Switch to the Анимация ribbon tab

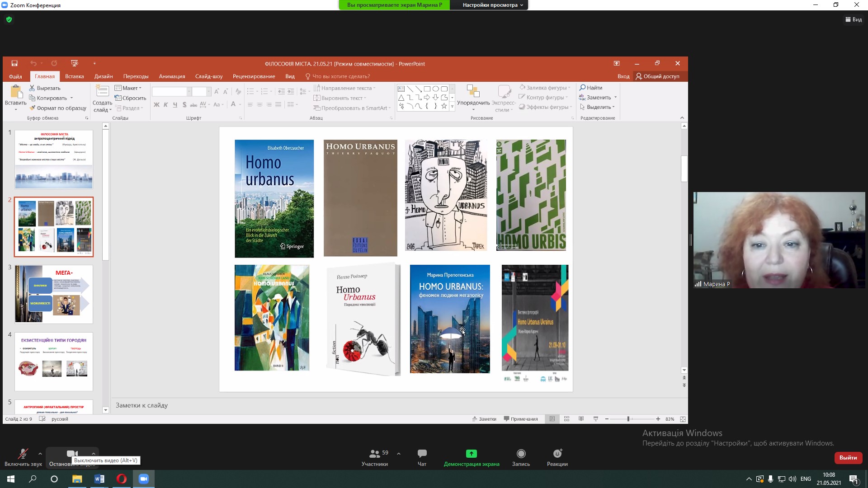pyautogui.click(x=172, y=76)
